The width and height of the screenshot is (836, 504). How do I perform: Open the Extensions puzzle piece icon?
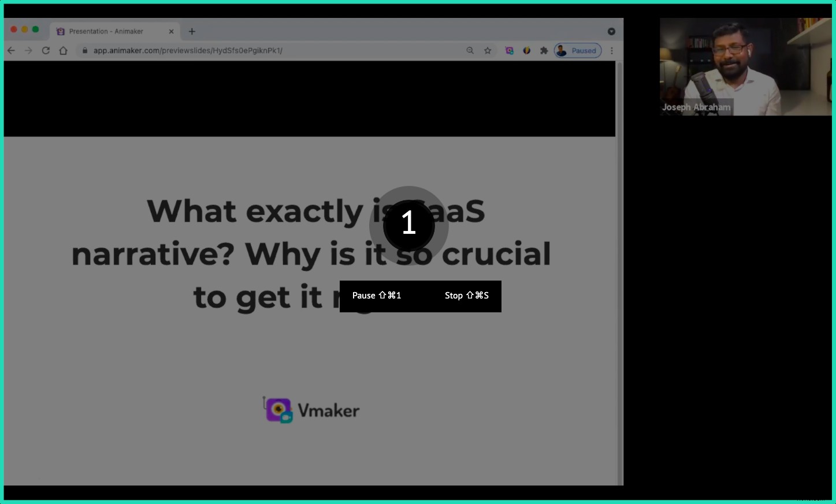pos(544,50)
